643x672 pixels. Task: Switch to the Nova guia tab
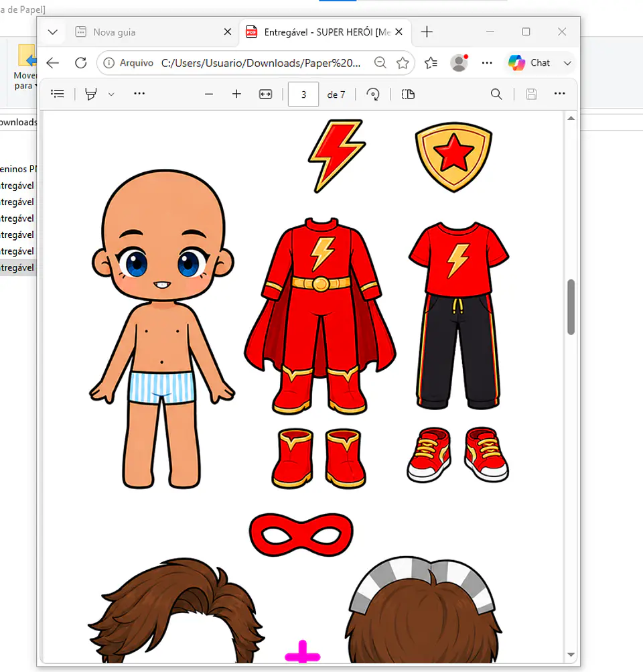tap(152, 32)
